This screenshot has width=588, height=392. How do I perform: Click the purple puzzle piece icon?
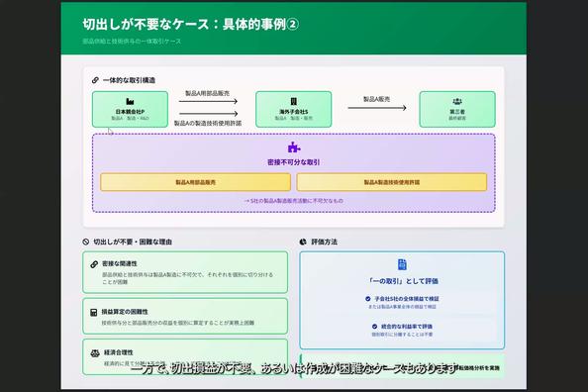294,147
